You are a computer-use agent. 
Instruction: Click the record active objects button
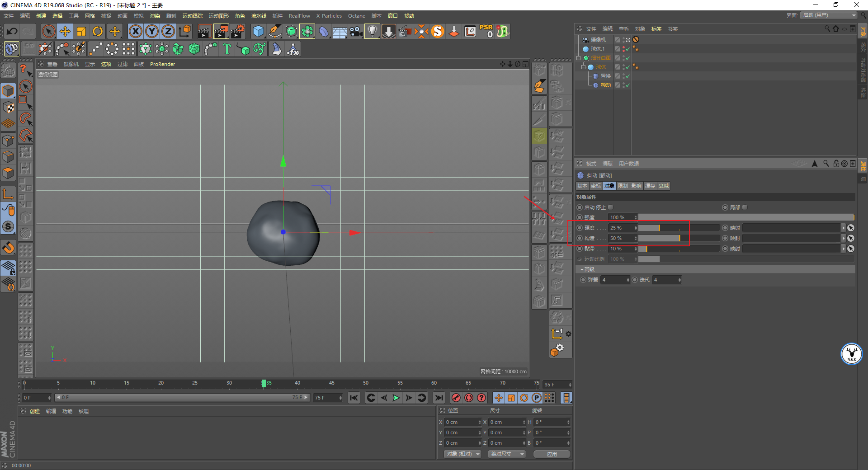pos(456,398)
